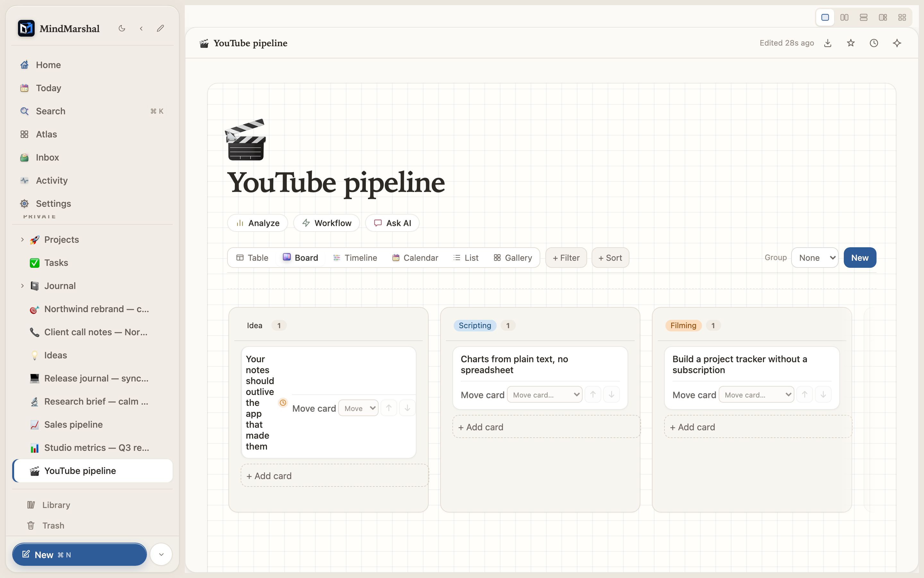Image resolution: width=924 pixels, height=578 pixels.
Task: Open page history clock icon
Action: 874,43
